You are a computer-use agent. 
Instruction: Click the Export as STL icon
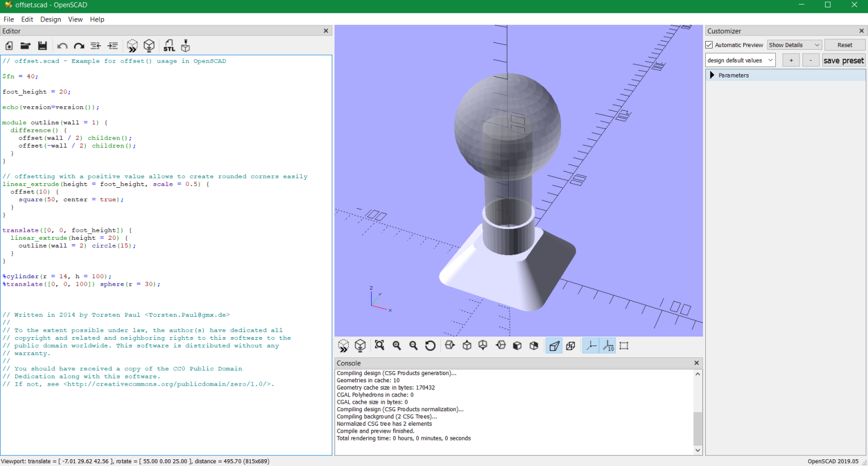(x=169, y=46)
